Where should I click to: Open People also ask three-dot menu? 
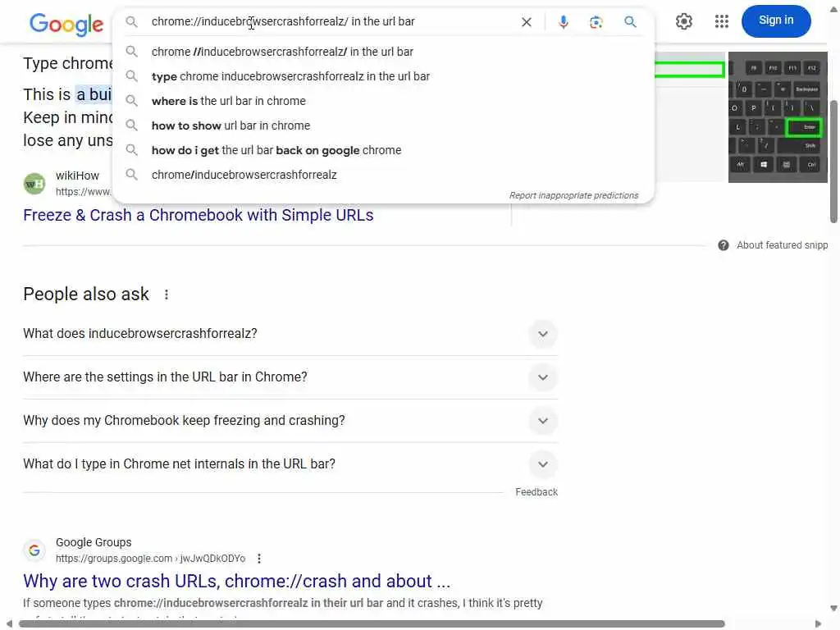tap(167, 294)
